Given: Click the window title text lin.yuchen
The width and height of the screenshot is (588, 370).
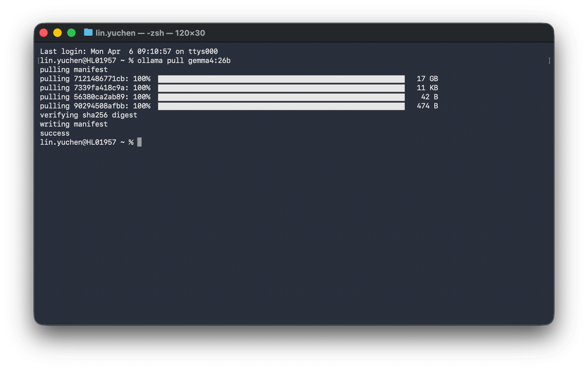Looking at the screenshot, I should (x=115, y=33).
